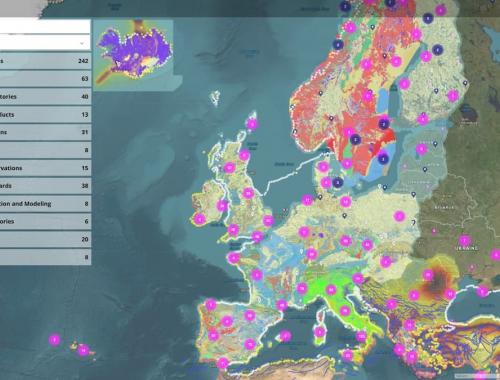Open the row ending in 'tories' with 40
Screen dimensions: 500x380
45,97
